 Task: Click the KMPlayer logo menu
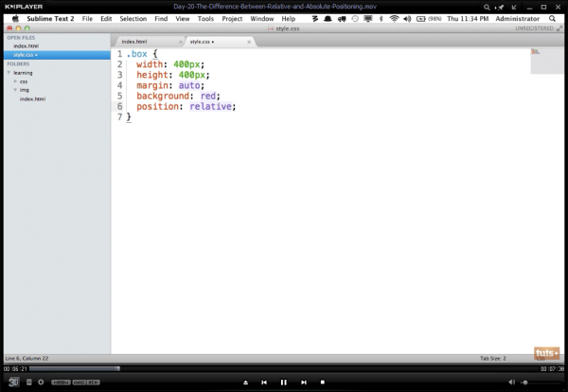coord(24,7)
